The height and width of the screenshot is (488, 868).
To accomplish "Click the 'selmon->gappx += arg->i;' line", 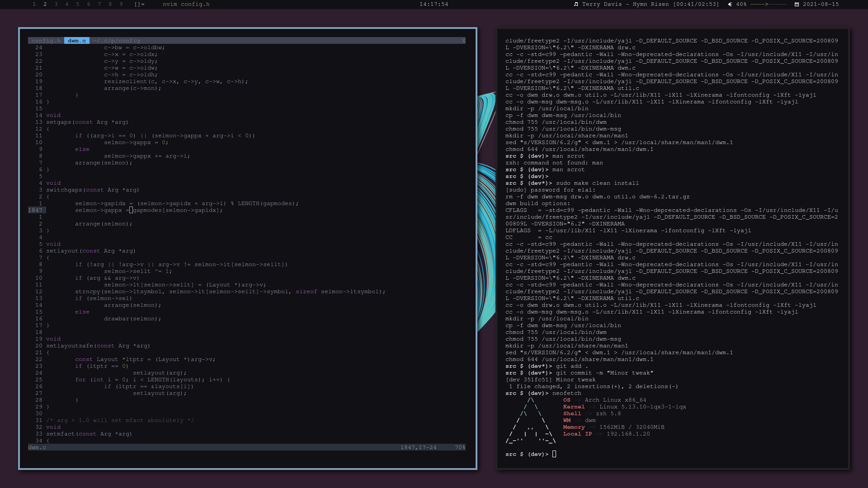I will coord(147,156).
